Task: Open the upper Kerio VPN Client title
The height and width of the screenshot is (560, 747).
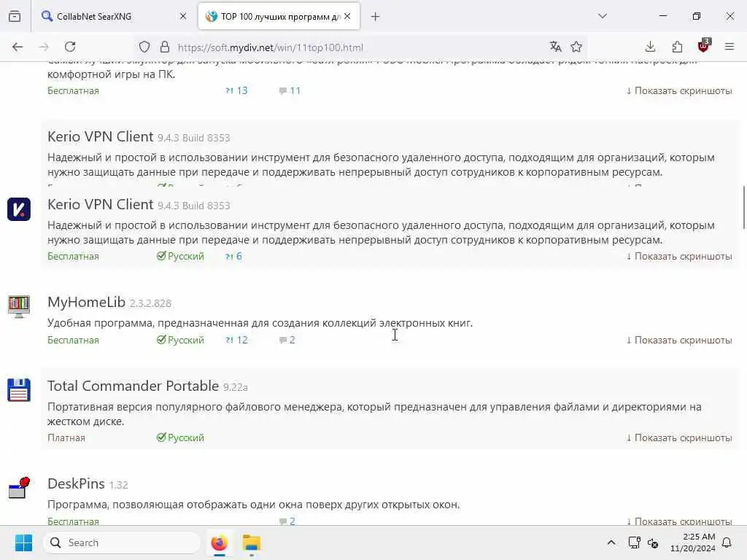Action: click(x=101, y=136)
